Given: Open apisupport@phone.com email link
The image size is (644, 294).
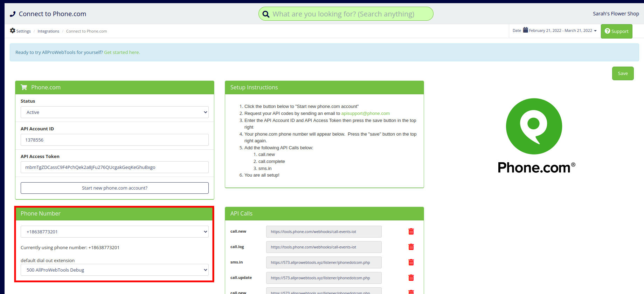Looking at the screenshot, I should click(x=365, y=114).
